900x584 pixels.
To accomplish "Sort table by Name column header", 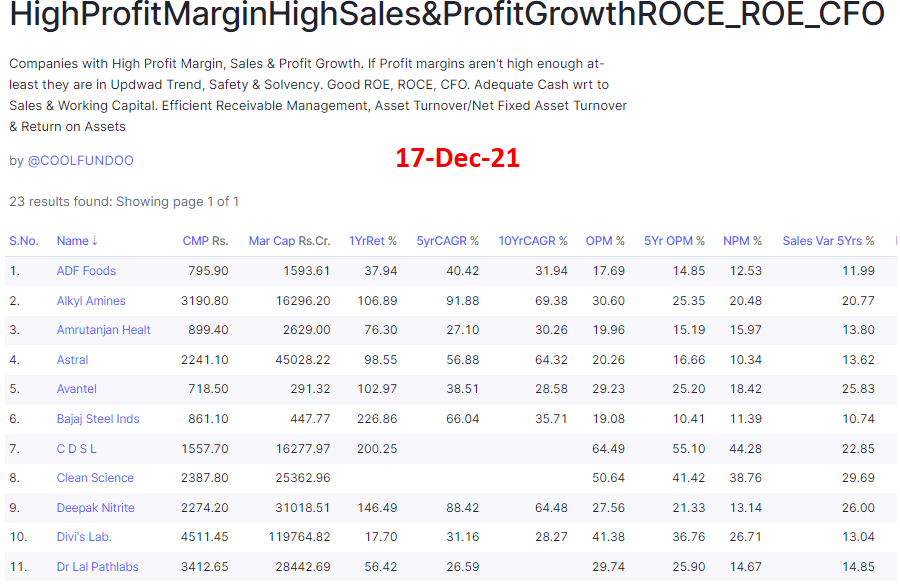I will click(77, 241).
